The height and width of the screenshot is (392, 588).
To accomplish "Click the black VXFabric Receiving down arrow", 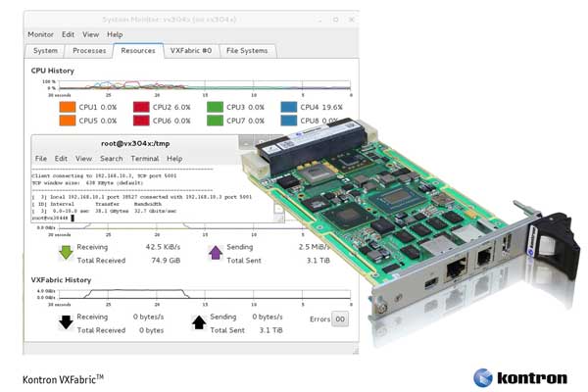I will (66, 322).
